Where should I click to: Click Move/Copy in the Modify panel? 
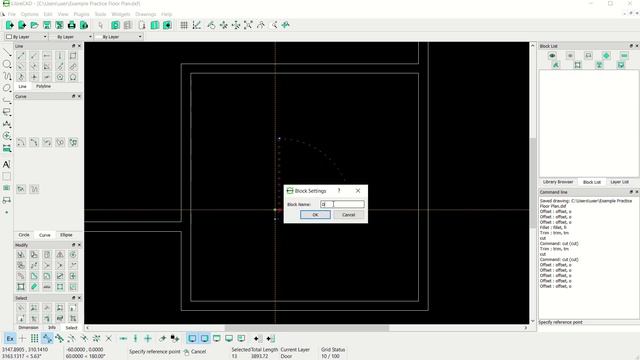pos(21,255)
